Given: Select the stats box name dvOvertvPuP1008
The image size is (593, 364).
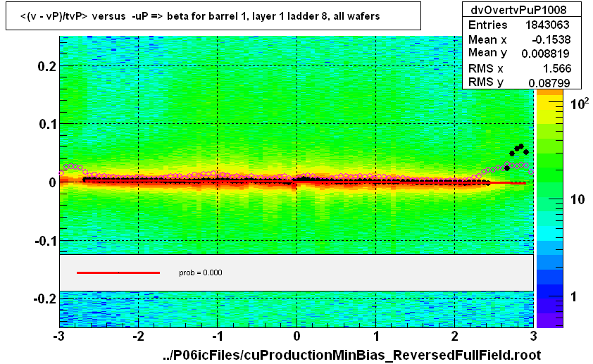Looking at the screenshot, I should tap(518, 10).
